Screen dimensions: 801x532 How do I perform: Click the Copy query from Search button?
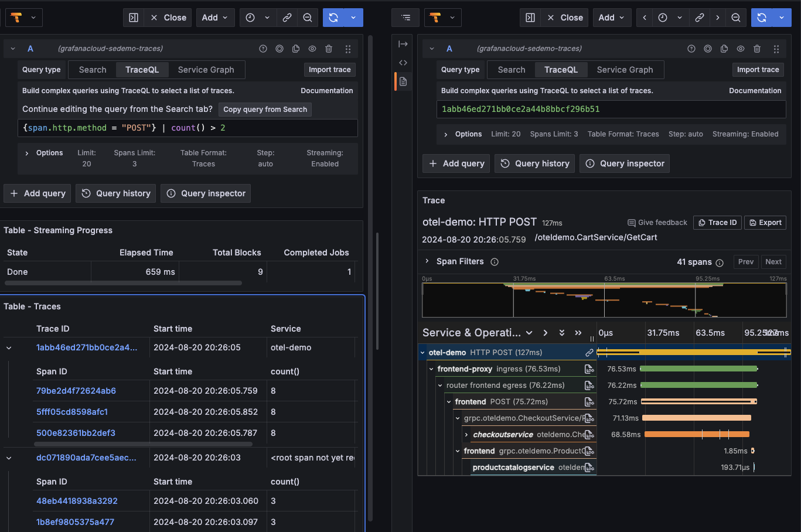point(265,109)
